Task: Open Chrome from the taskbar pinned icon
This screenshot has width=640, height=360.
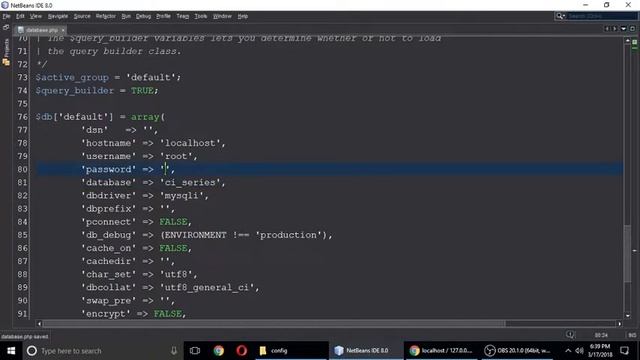Action: tap(218, 351)
